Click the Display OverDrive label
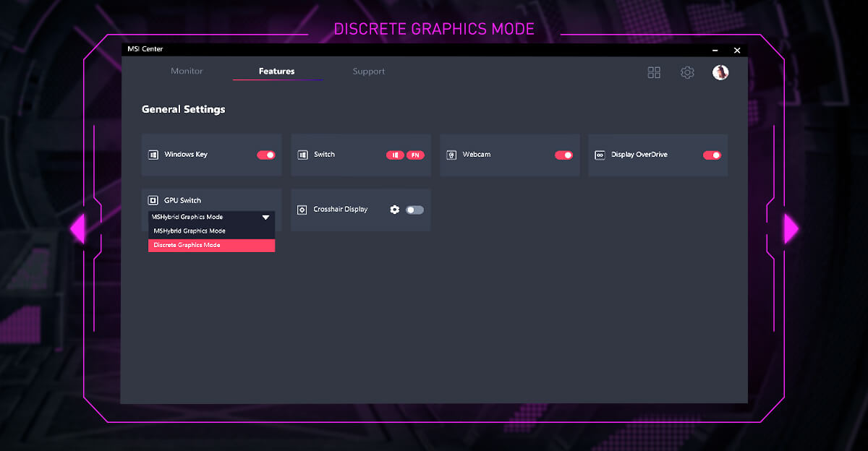The height and width of the screenshot is (451, 868). (639, 155)
